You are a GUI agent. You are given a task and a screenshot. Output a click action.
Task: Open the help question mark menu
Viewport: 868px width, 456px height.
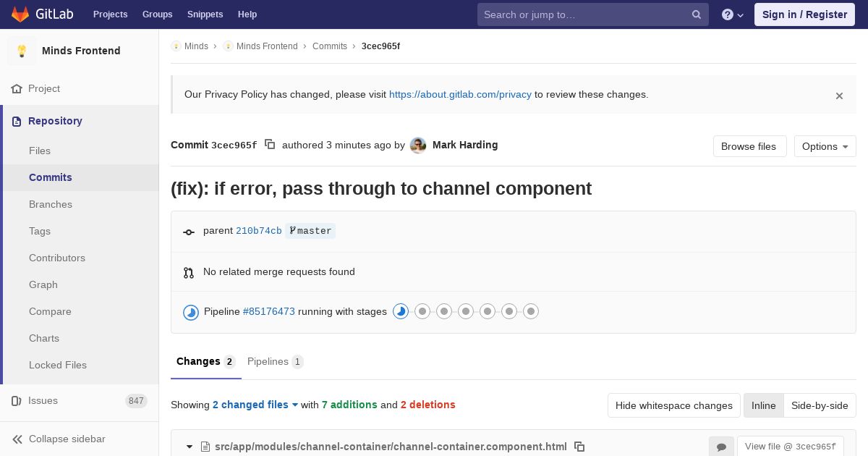[733, 14]
